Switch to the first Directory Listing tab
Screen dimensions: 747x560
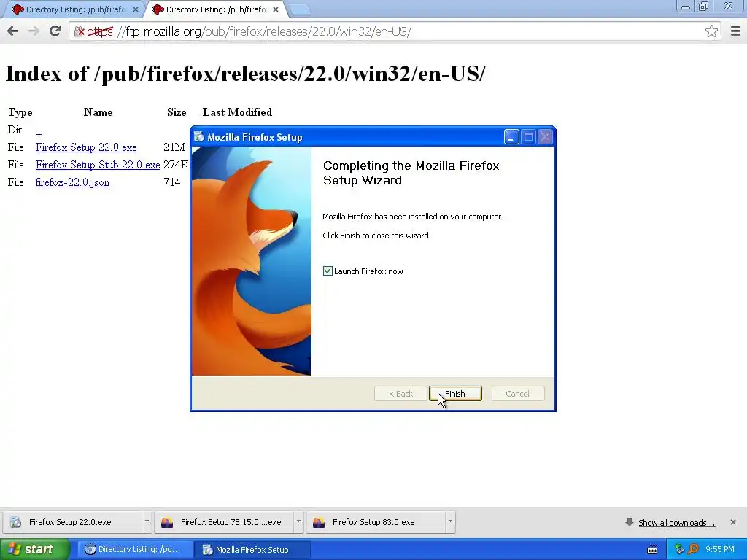[x=74, y=9]
